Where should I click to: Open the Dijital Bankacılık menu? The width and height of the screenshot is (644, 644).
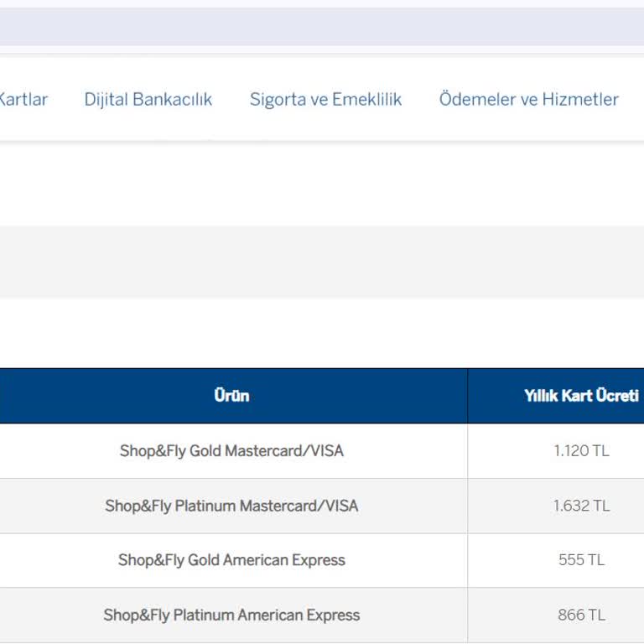148,100
